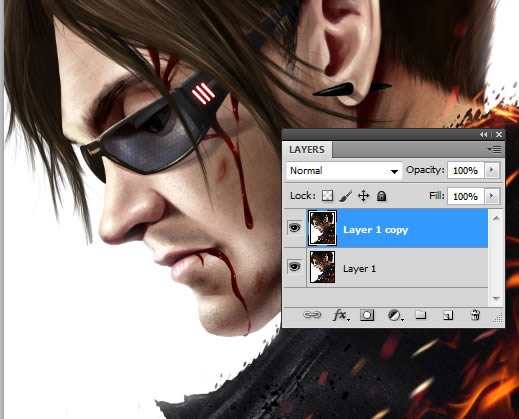The height and width of the screenshot is (419, 519).
Task: Create a new group folder
Action: pyautogui.click(x=421, y=314)
